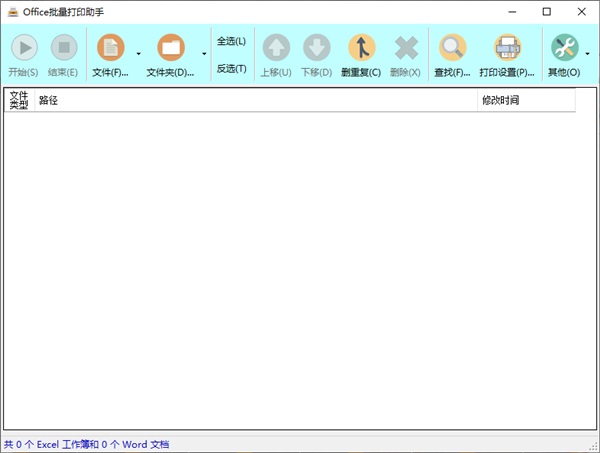The width and height of the screenshot is (600, 453).
Task: Click the Start (开始) play icon
Action: click(x=24, y=48)
